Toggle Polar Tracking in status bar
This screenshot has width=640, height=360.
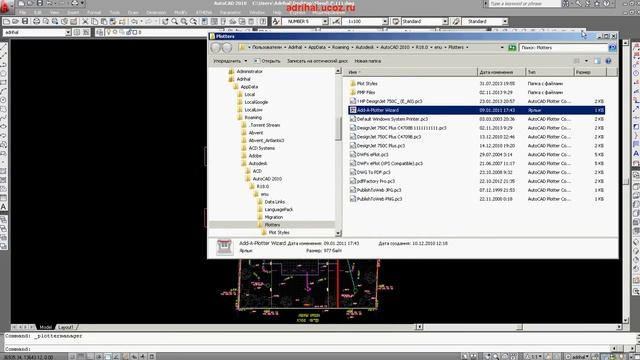coord(98,357)
